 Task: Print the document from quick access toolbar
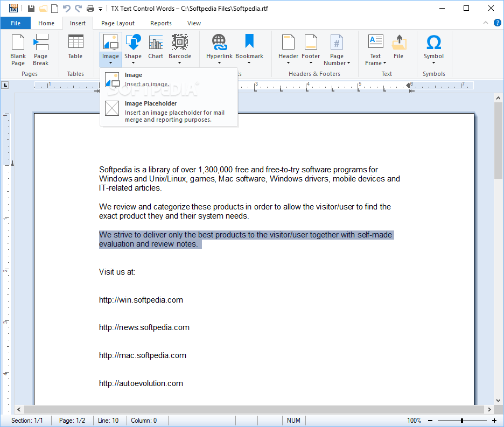click(x=90, y=9)
